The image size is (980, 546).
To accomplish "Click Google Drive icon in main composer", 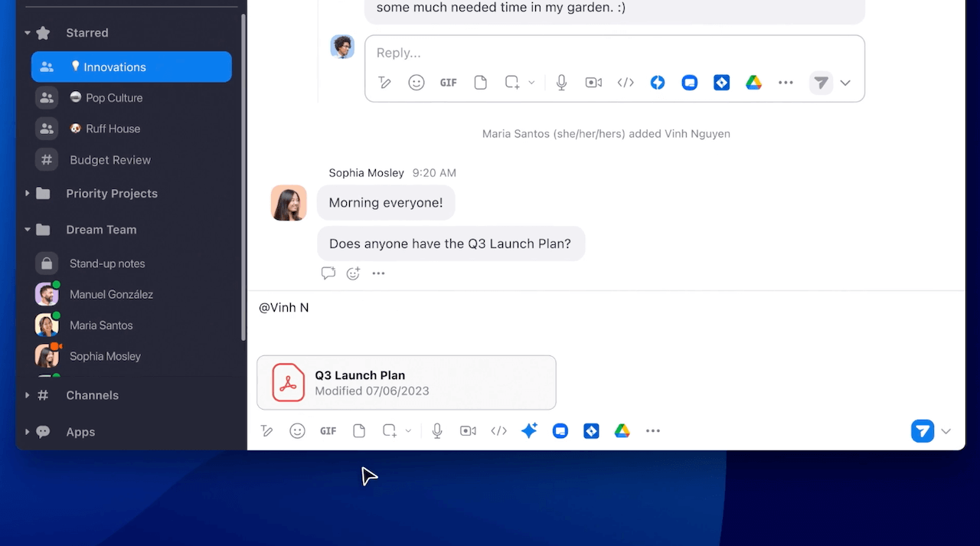I will click(622, 431).
